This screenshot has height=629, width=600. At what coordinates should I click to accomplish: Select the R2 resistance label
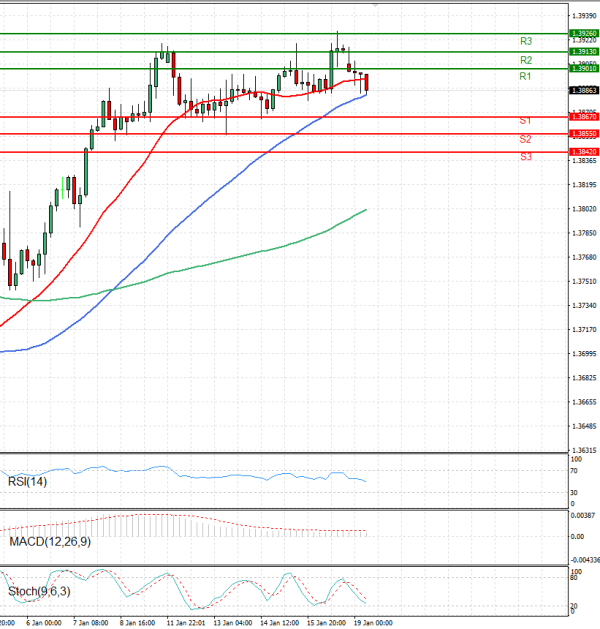525,60
